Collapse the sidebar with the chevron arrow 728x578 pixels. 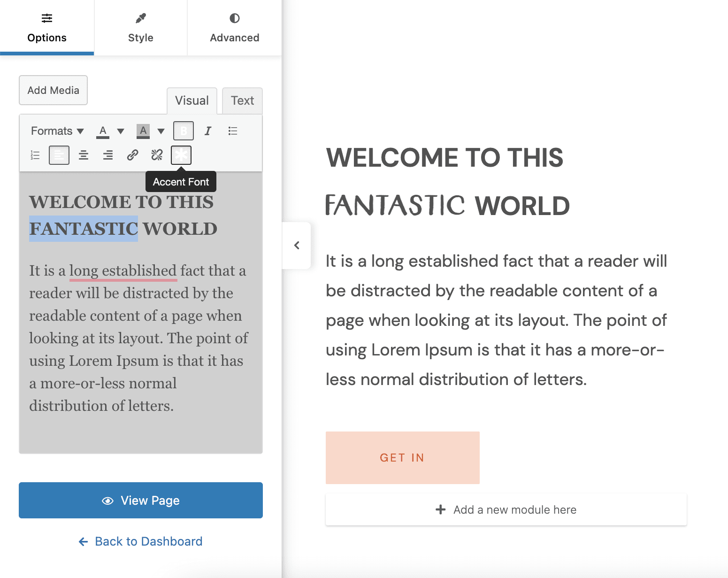(x=297, y=246)
